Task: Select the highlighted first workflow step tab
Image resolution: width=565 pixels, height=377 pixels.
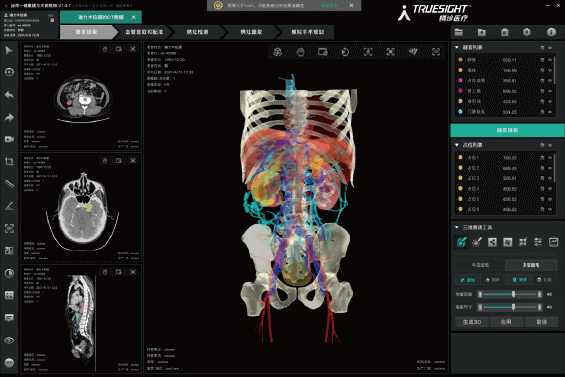Action: (x=86, y=32)
